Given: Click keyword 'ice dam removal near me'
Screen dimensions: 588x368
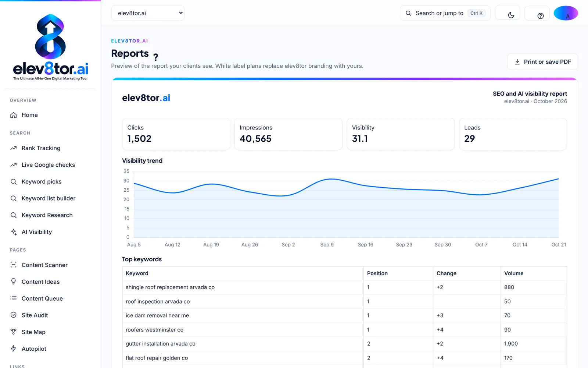Looking at the screenshot, I should pos(157,315).
